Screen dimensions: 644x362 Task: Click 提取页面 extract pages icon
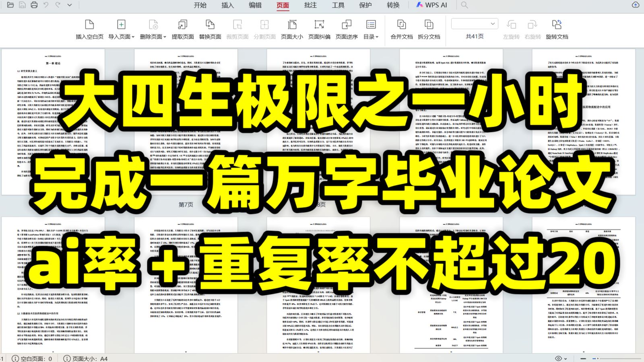coord(183,25)
